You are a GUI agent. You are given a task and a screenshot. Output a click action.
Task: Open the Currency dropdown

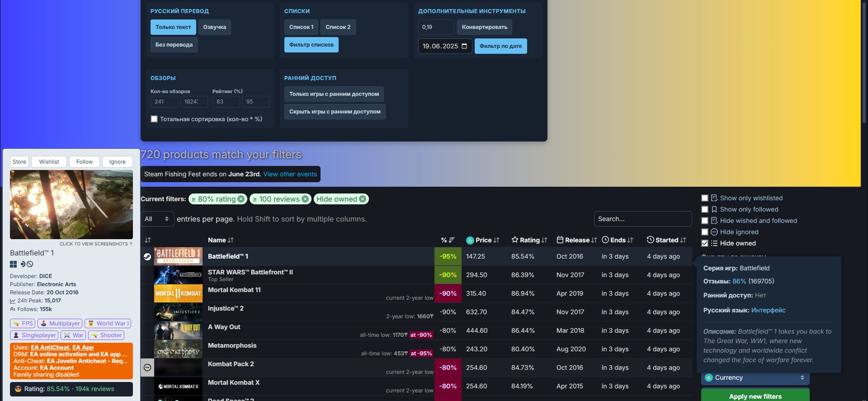pos(755,377)
